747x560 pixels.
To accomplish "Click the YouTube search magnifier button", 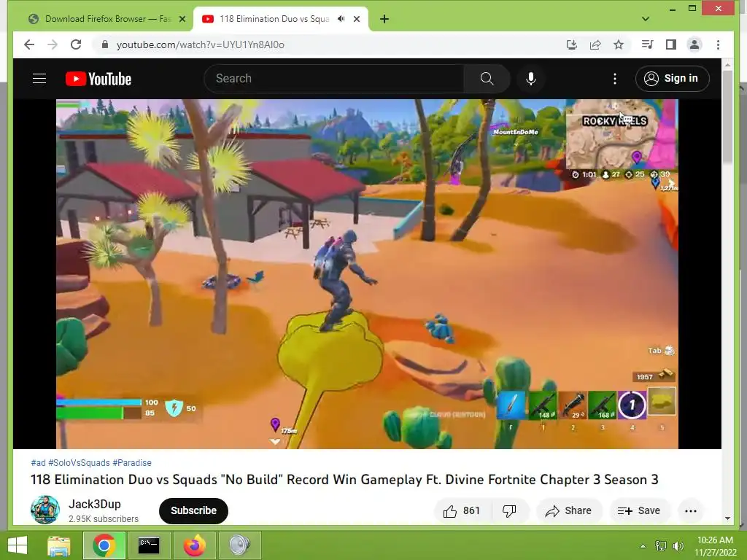I will coord(487,79).
